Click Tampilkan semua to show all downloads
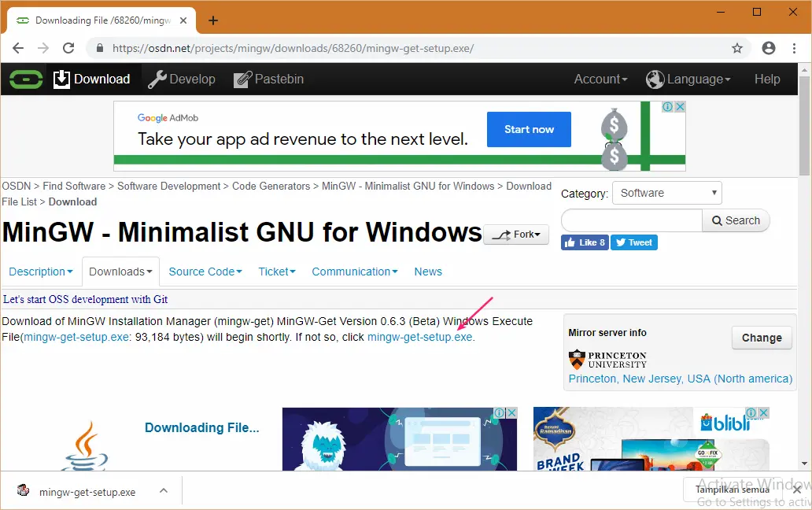Viewport: 812px width, 510px height. tap(733, 490)
